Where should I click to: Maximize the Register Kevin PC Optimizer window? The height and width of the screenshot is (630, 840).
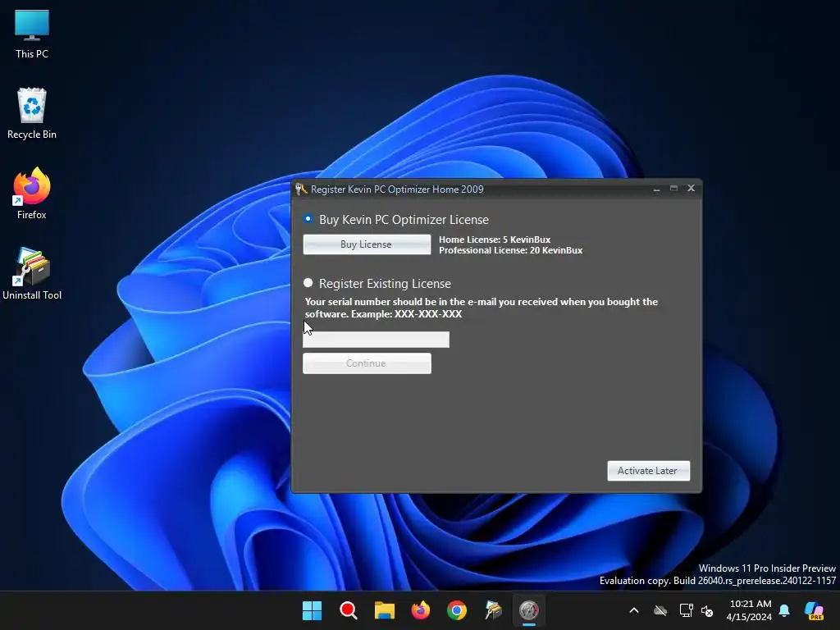(x=673, y=188)
